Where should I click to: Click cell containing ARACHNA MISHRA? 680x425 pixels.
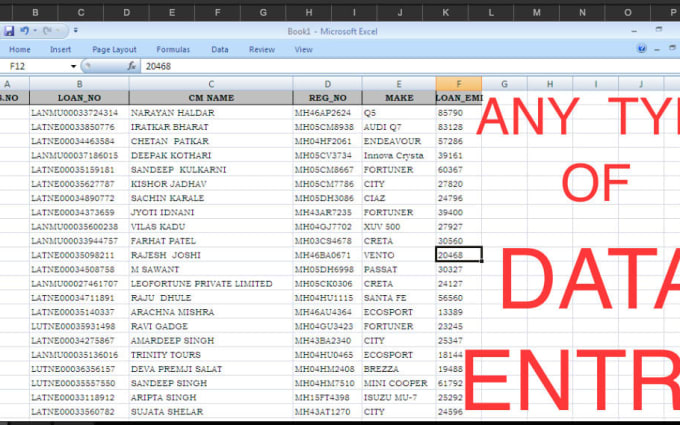(211, 312)
